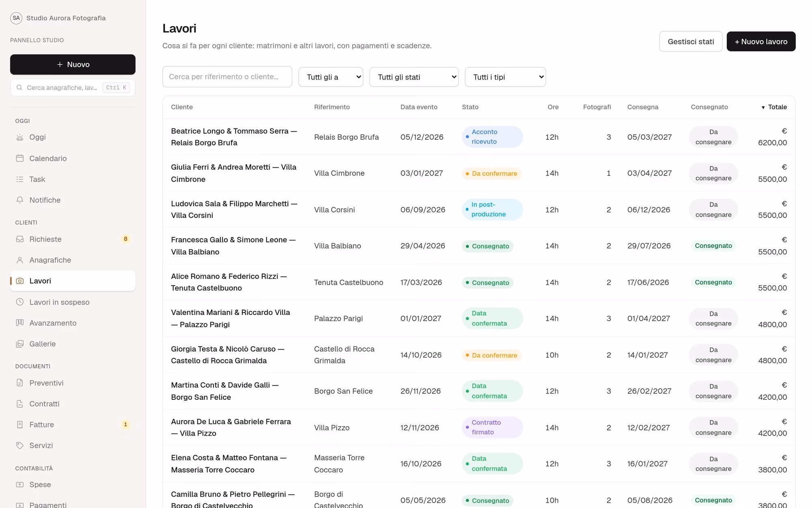Click the Preventivi document icon
The width and height of the screenshot is (812, 508).
click(19, 383)
